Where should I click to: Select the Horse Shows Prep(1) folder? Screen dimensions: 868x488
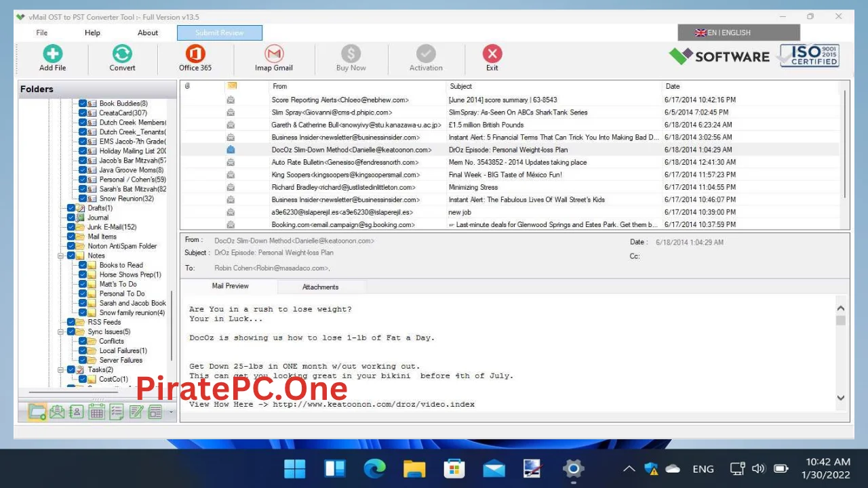click(x=130, y=274)
